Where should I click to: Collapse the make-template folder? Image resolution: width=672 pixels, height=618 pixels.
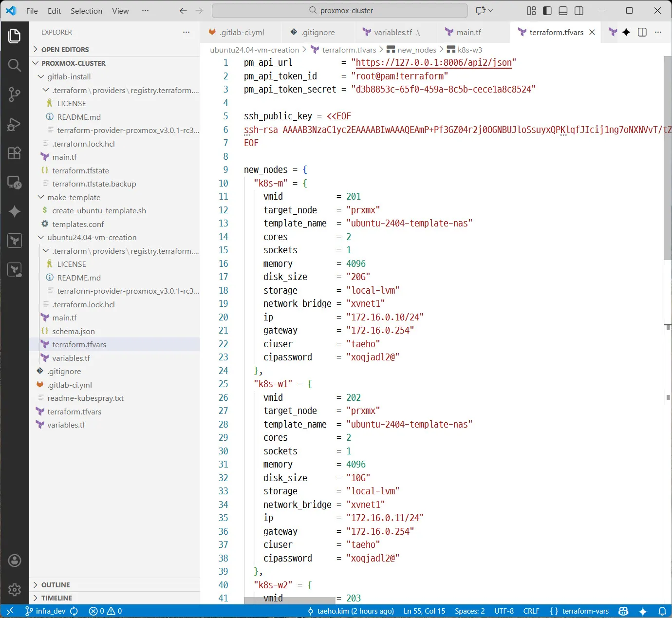click(x=115, y=197)
